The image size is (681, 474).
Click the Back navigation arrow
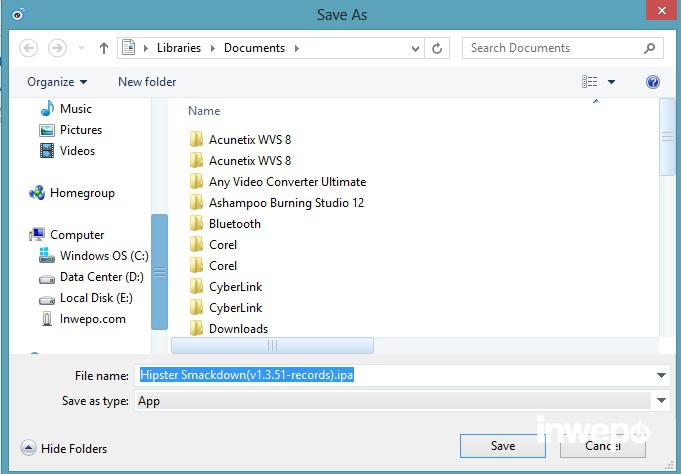click(x=28, y=48)
